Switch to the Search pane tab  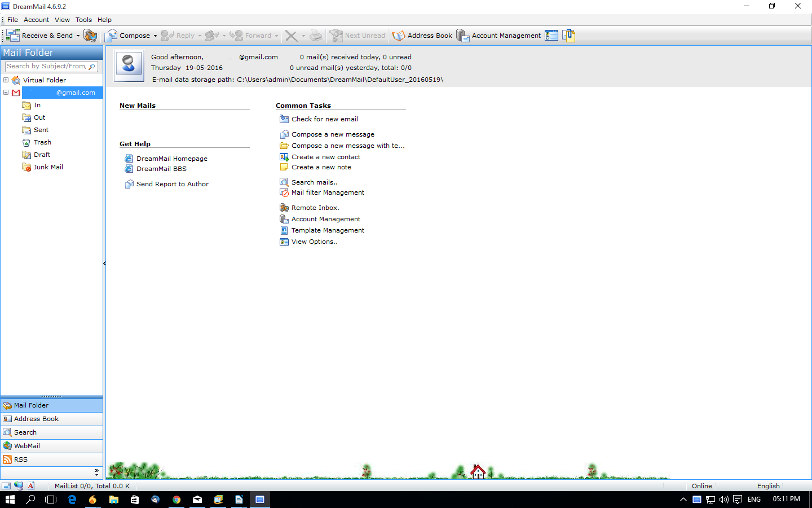click(51, 432)
